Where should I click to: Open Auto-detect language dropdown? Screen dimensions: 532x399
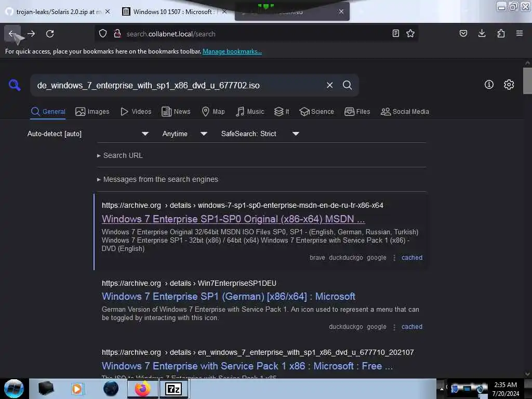coord(88,134)
